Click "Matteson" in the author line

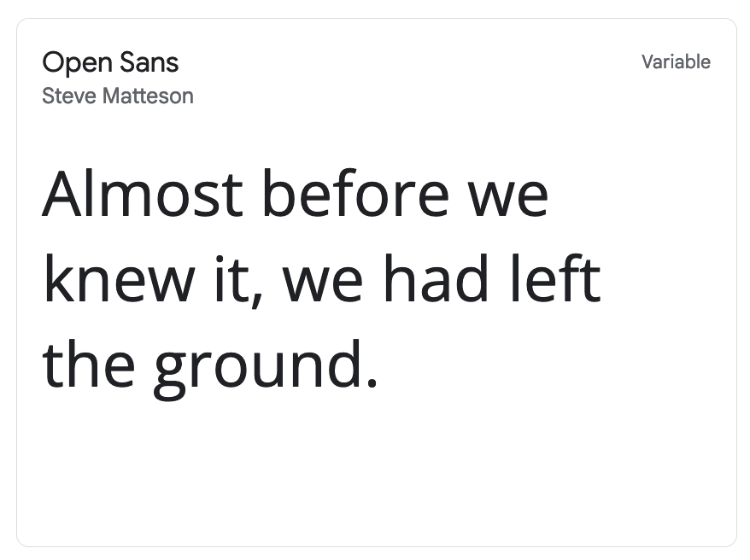149,96
